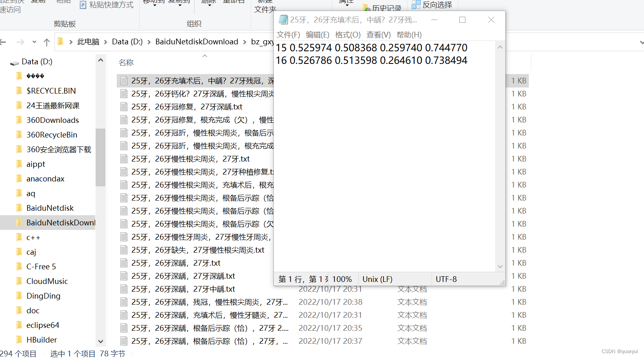
Task: Expand the chevron after BaiduNetdiskDownload breadcrumb
Action: coord(245,42)
